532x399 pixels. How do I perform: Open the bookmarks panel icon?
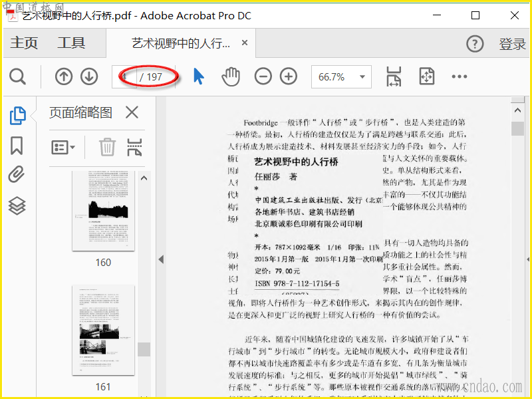[17, 146]
